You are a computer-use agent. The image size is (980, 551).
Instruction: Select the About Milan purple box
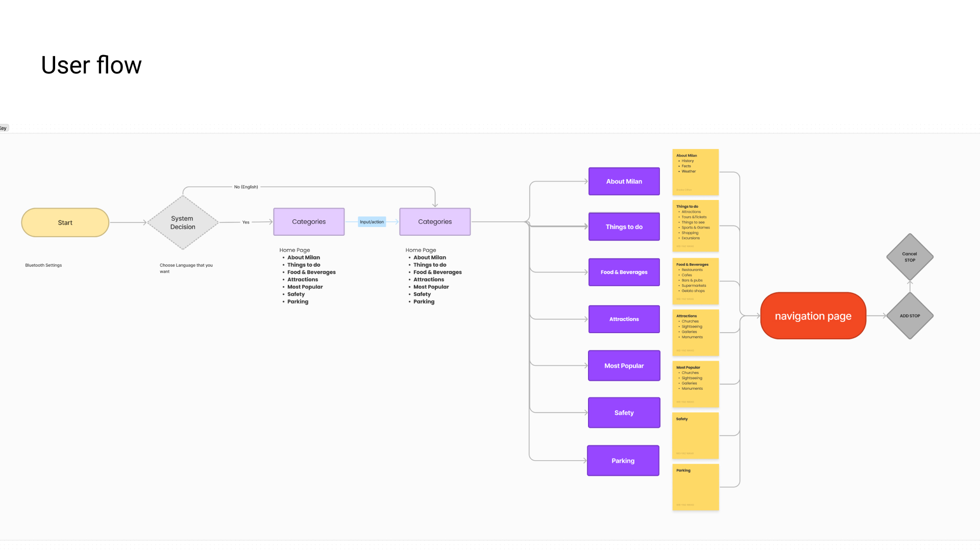624,181
